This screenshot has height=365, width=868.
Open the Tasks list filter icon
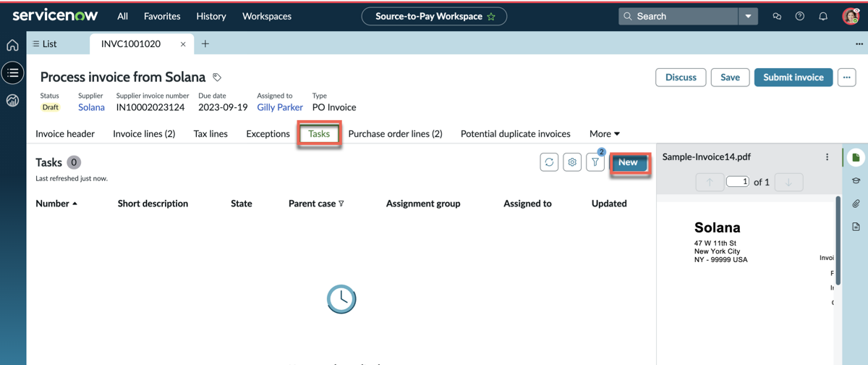595,162
